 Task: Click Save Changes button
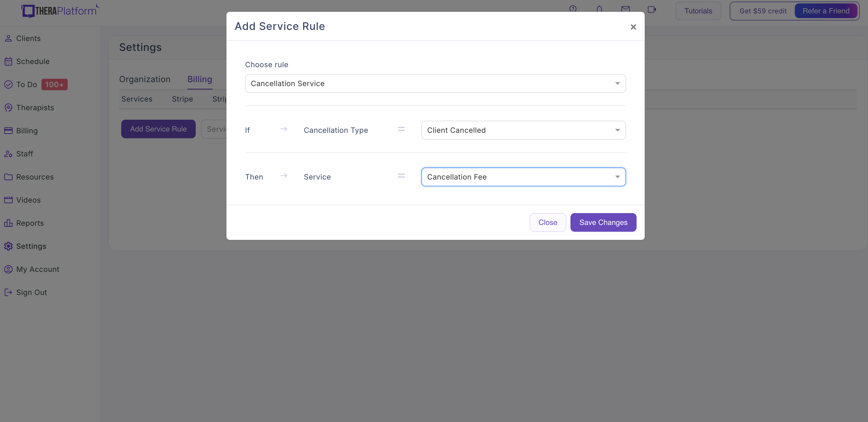pyautogui.click(x=603, y=223)
